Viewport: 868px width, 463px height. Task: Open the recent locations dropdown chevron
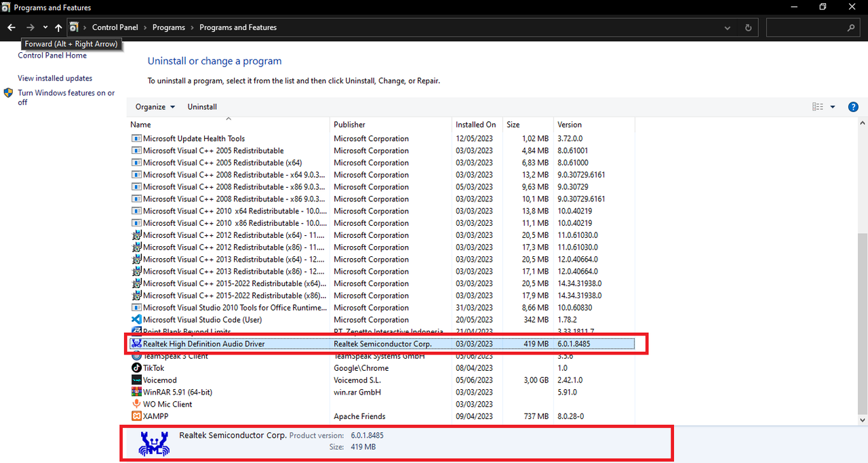[x=45, y=28]
